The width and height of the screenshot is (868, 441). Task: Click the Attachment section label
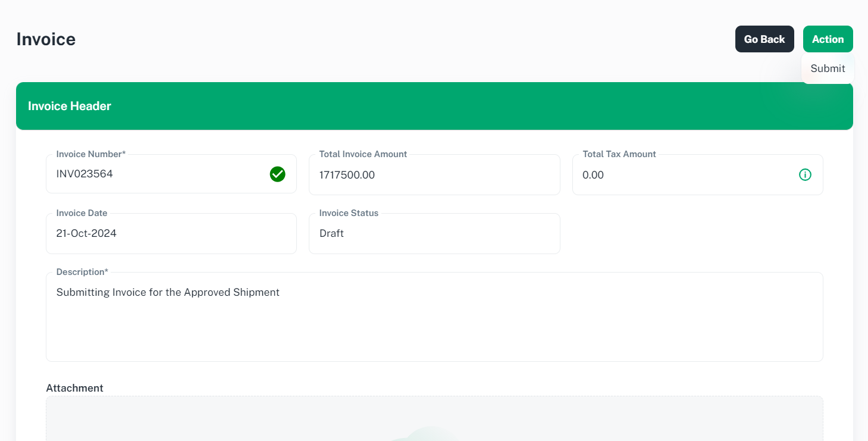tap(74, 388)
